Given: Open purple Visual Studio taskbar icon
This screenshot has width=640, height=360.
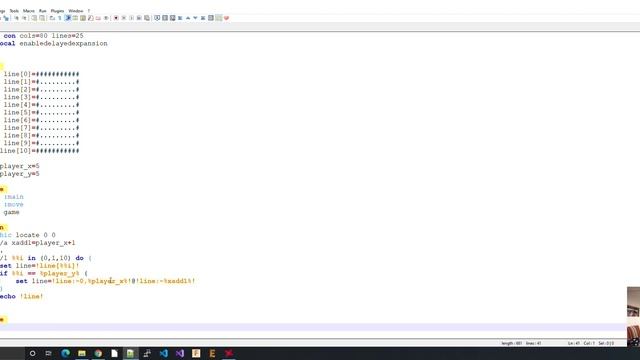Looking at the screenshot, I should (180, 353).
